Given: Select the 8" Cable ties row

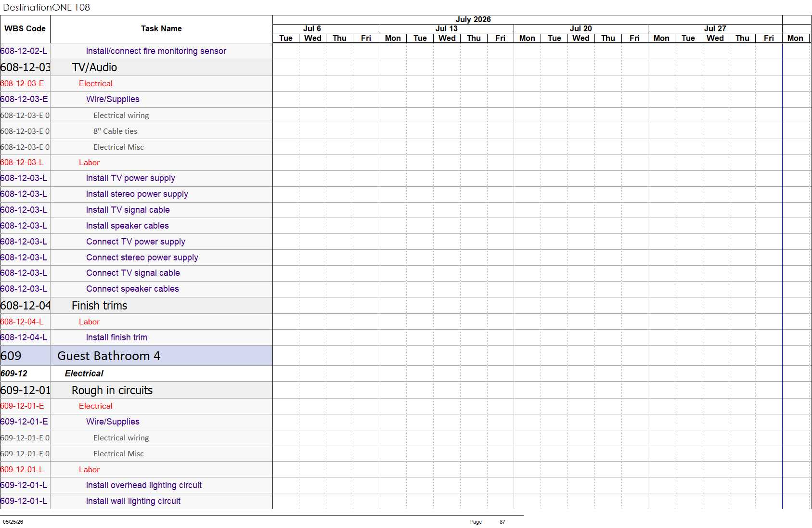Looking at the screenshot, I should tap(115, 131).
